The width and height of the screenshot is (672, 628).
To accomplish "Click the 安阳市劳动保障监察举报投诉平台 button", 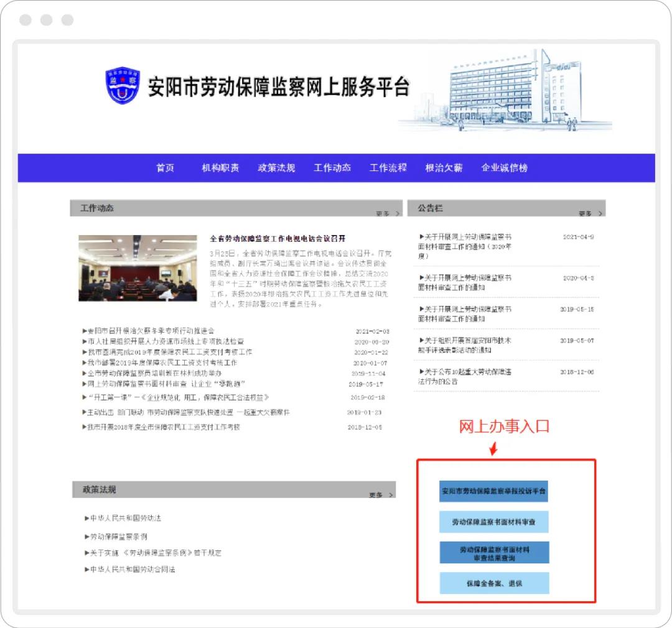I will [x=493, y=491].
